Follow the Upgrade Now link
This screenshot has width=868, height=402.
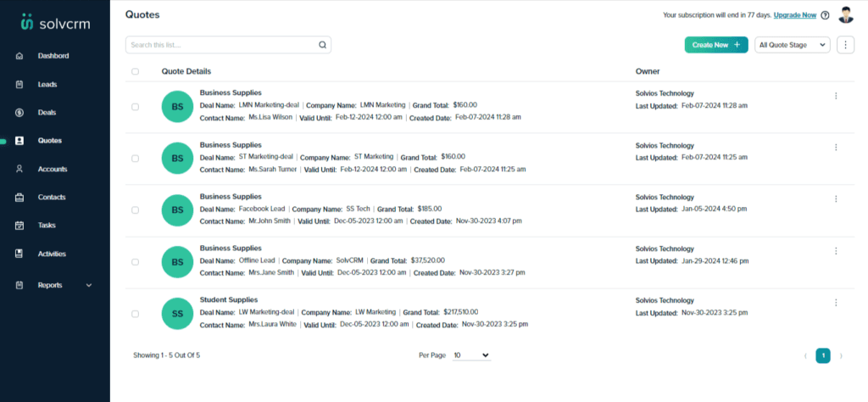[x=795, y=15]
